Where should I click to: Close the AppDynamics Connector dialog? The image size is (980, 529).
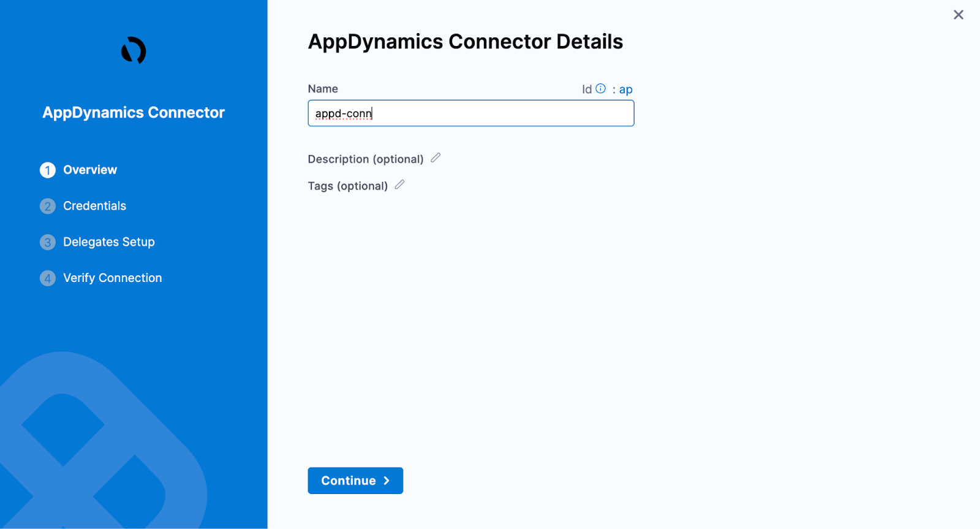point(958,15)
